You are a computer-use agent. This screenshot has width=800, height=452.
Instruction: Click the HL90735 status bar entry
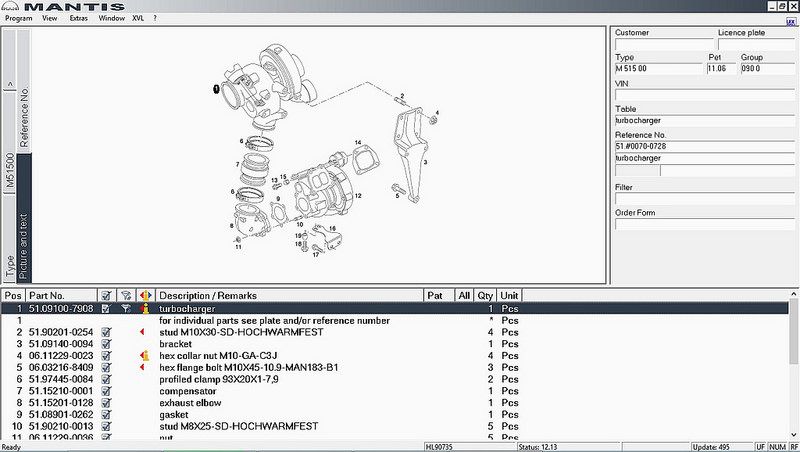pyautogui.click(x=470, y=447)
